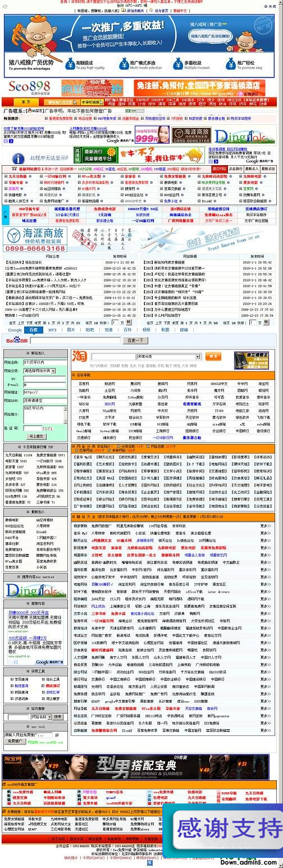Click the 淘宝网 logo on fashion banner

(14, 759)
